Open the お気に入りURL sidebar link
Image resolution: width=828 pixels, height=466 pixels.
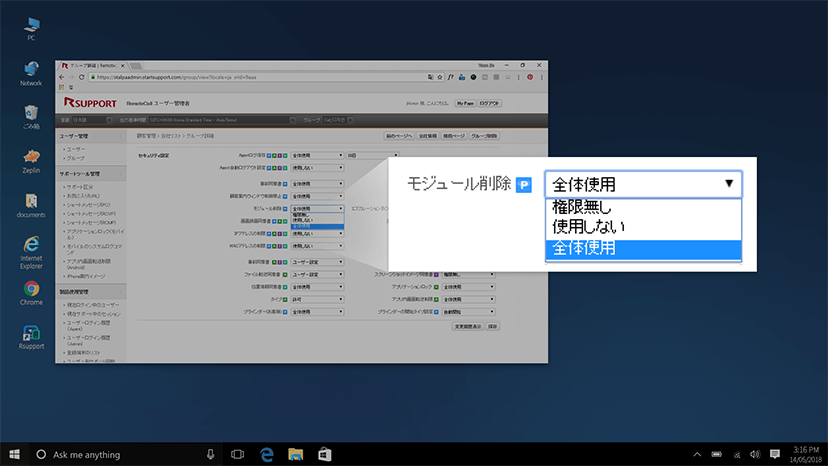[83, 196]
